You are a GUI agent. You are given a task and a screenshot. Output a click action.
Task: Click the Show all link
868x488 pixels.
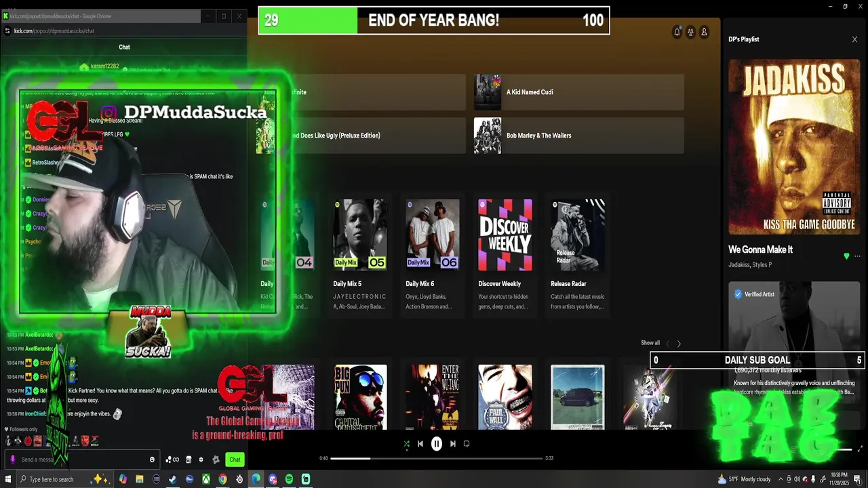tap(650, 343)
